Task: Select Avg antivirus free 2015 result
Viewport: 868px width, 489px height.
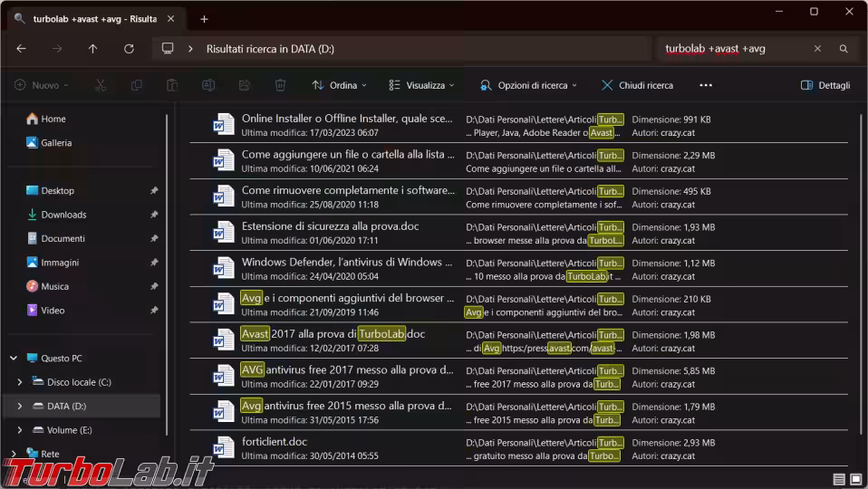Action: point(518,413)
